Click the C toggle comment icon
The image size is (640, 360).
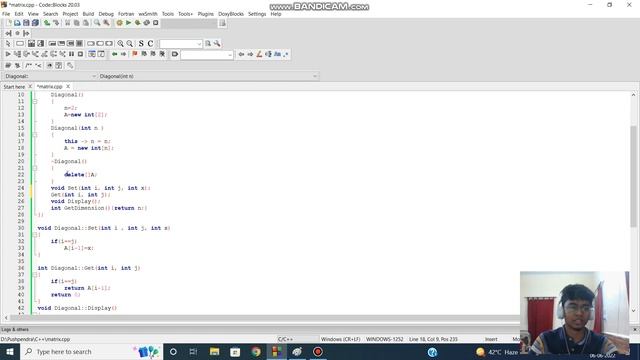click(150, 43)
